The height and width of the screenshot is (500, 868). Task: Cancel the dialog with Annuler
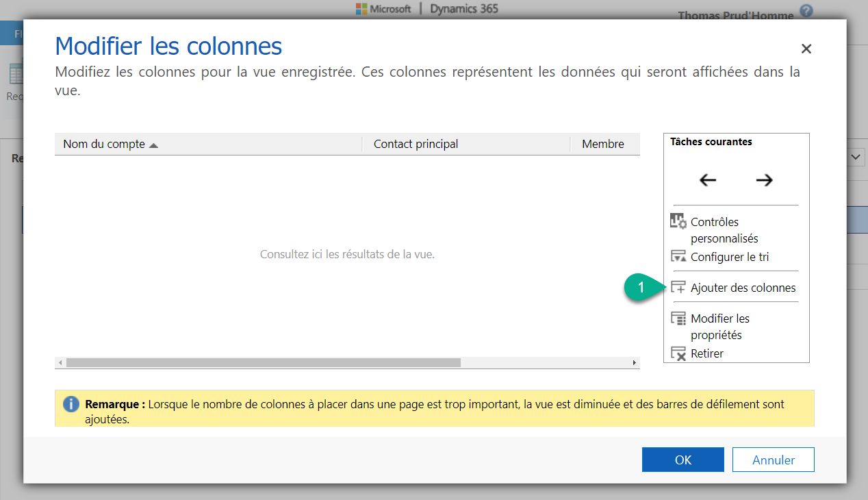coord(773,459)
